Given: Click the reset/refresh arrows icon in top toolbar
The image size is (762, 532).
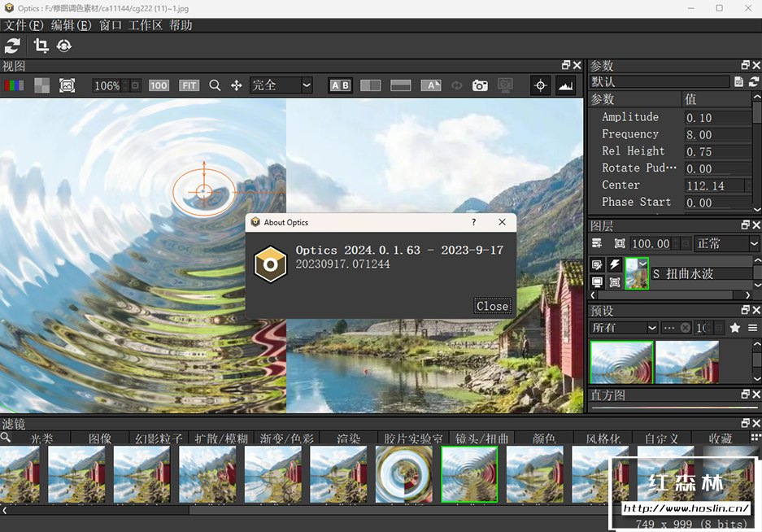Looking at the screenshot, I should point(12,46).
